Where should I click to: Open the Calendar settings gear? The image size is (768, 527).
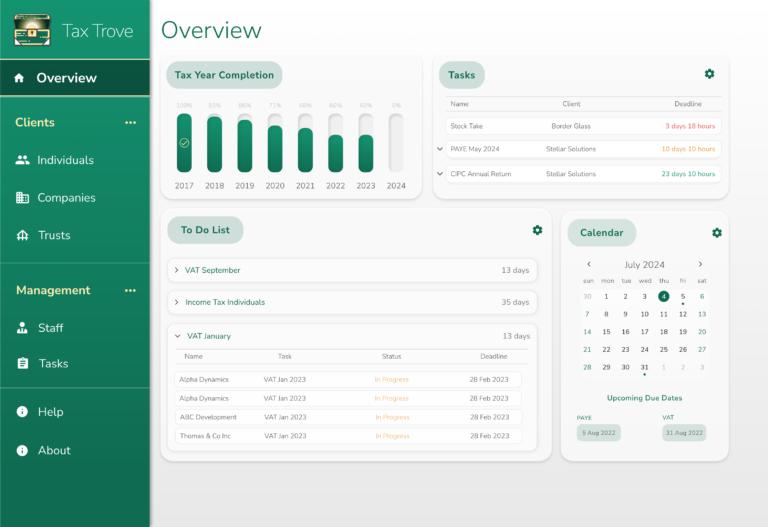(x=716, y=233)
